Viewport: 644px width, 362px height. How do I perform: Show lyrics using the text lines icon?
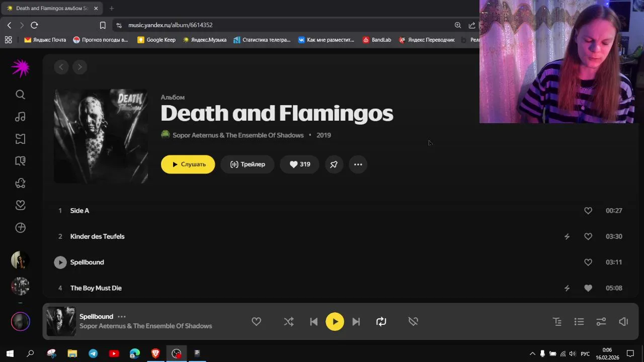click(x=557, y=322)
